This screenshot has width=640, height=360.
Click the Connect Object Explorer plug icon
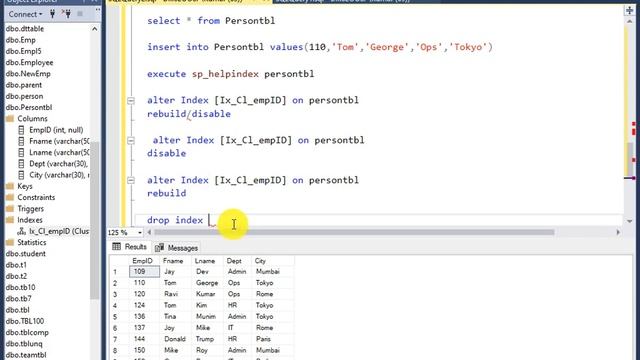[52, 14]
